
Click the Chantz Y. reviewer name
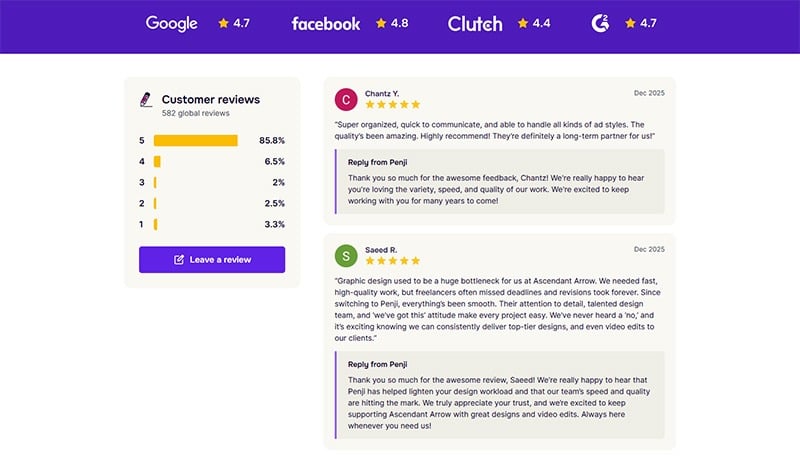382,93
